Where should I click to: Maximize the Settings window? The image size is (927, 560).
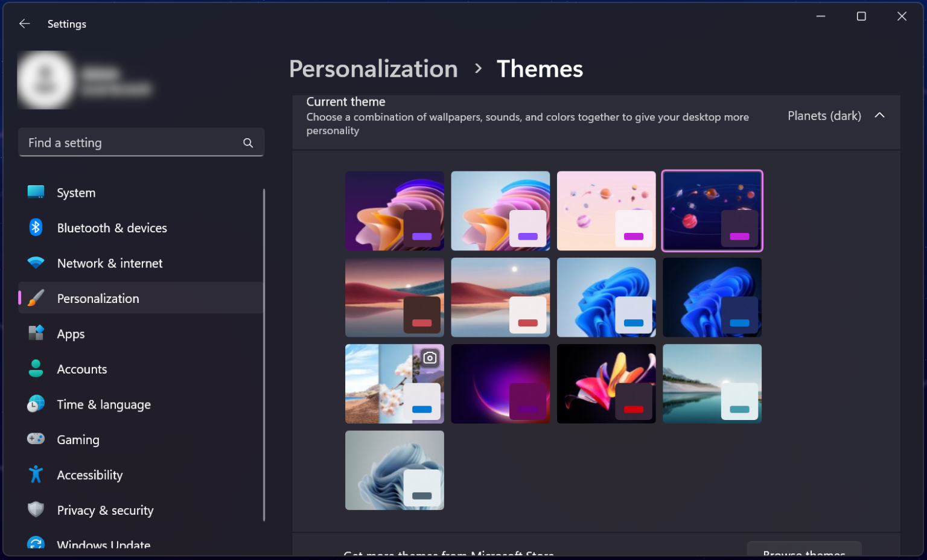pyautogui.click(x=861, y=16)
